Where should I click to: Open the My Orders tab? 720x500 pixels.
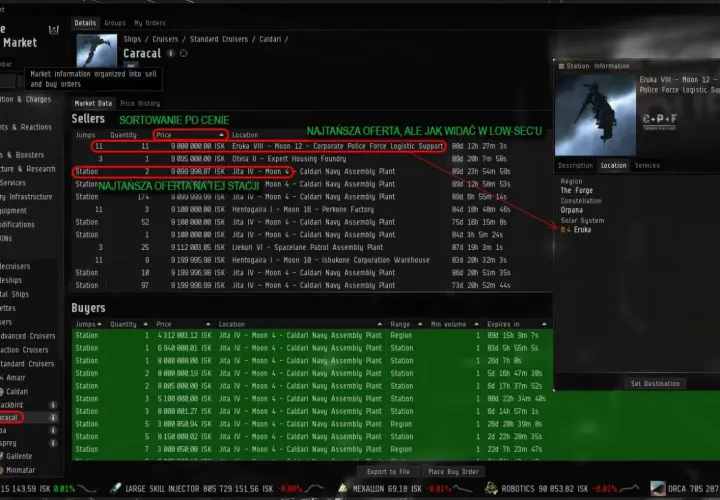[150, 23]
